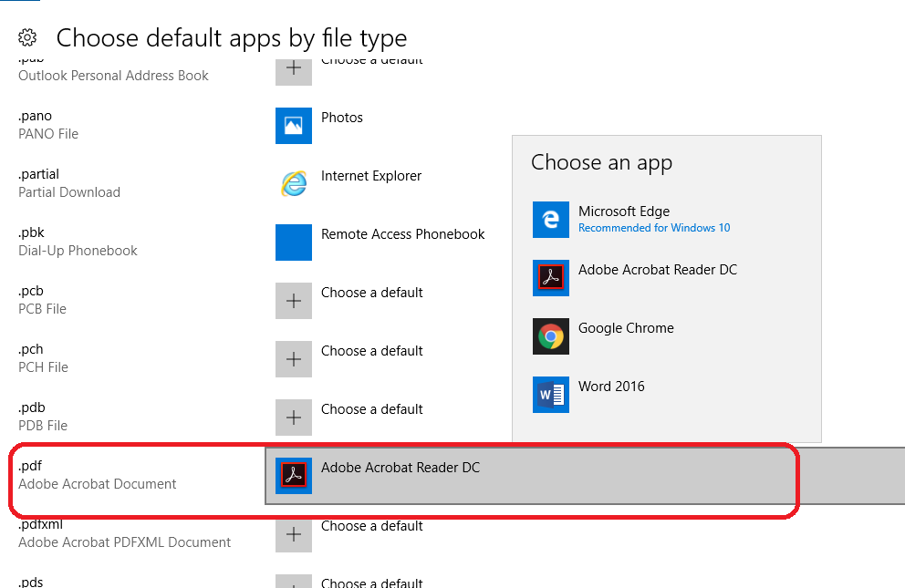Click the settings gear icon beside the title
905x588 pixels.
[x=27, y=38]
